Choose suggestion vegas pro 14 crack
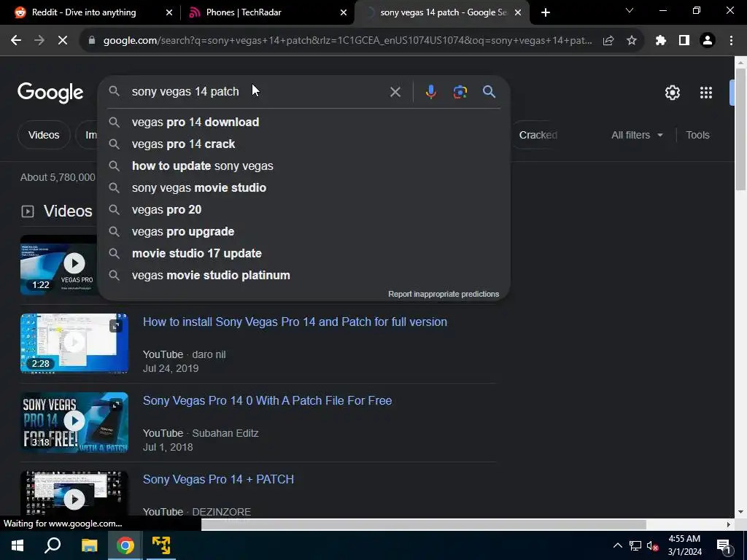Image resolution: width=747 pixels, height=560 pixels. tap(304, 144)
